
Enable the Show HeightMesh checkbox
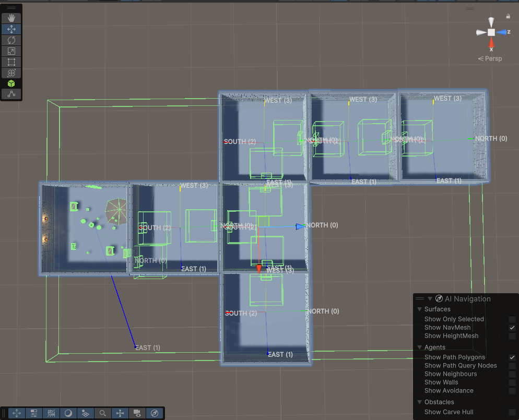(512, 336)
